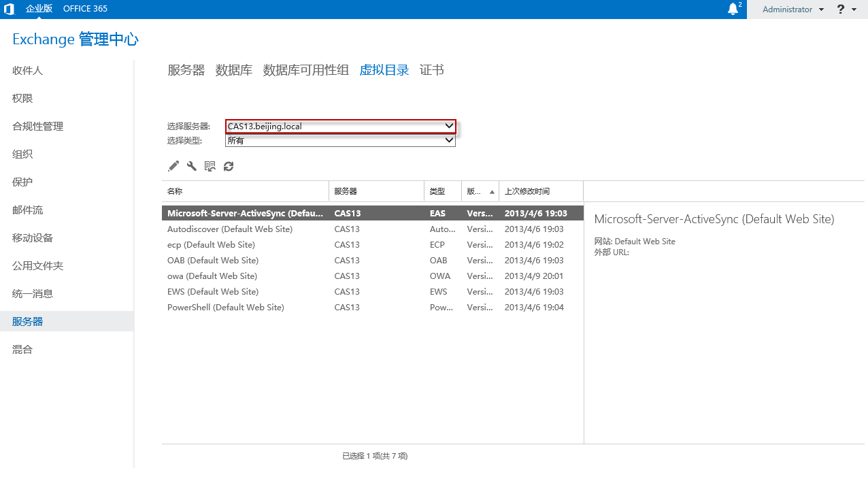Click the ECP type cell

437,245
